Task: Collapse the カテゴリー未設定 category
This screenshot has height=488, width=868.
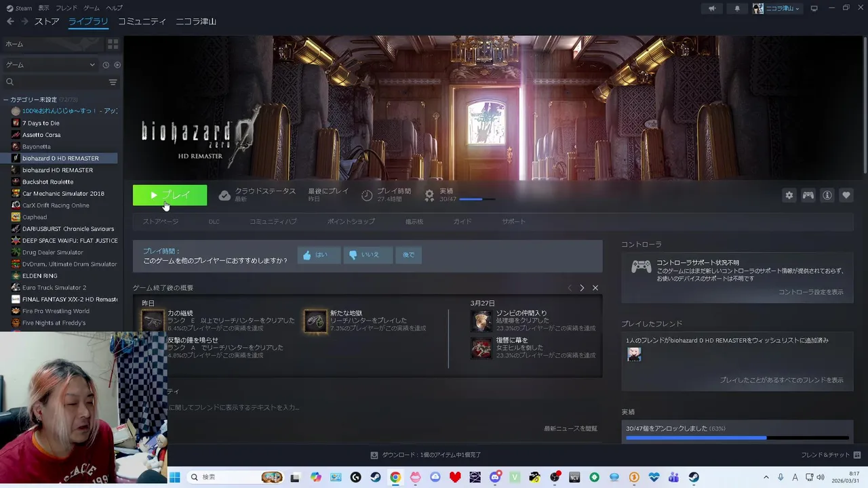Action: point(6,100)
